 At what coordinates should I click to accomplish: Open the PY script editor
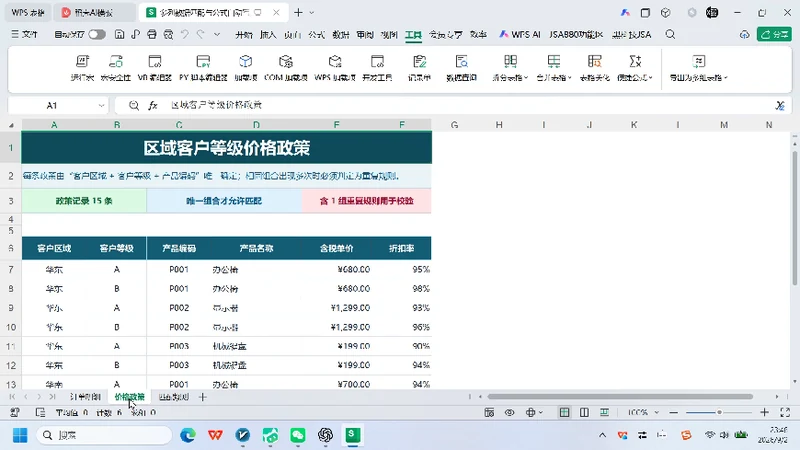point(203,67)
